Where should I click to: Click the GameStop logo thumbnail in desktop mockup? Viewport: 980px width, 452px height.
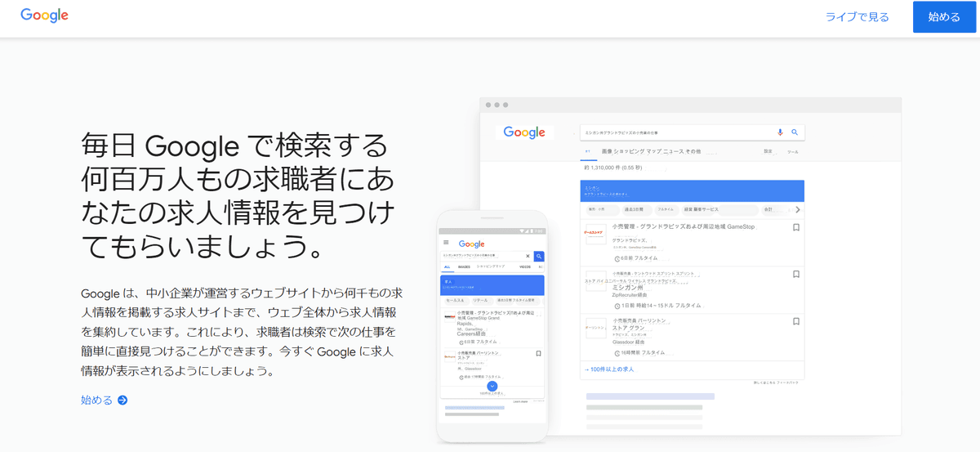(x=595, y=233)
